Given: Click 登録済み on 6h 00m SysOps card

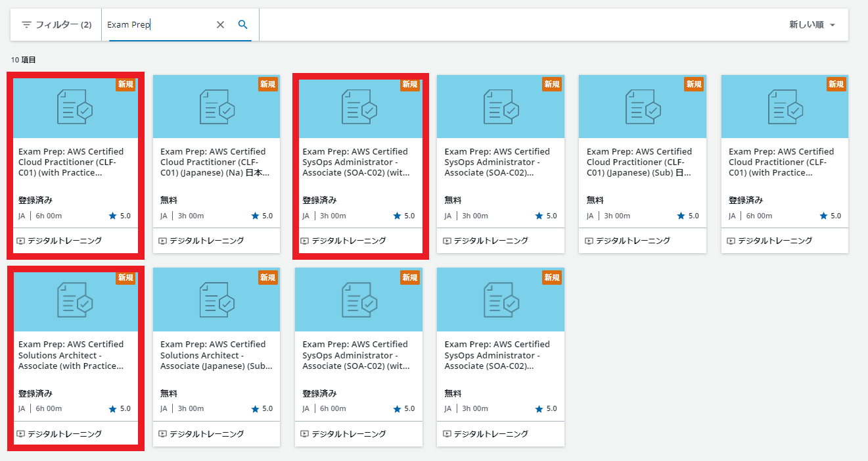Looking at the screenshot, I should (319, 393).
